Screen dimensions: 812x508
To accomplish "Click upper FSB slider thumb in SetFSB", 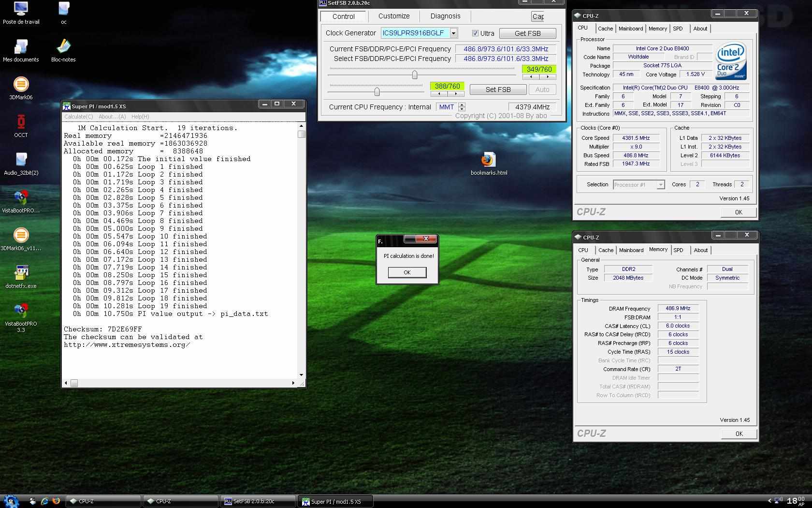I will tap(414, 75).
